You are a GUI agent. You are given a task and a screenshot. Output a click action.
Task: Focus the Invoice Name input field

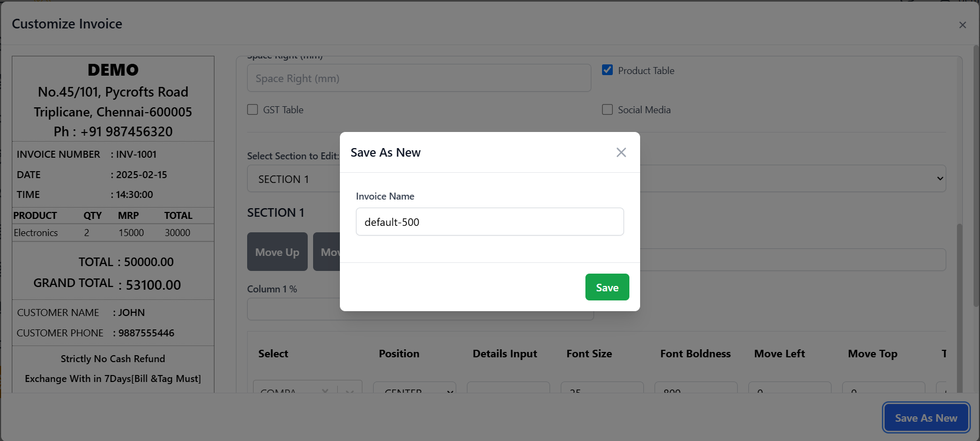(x=489, y=222)
